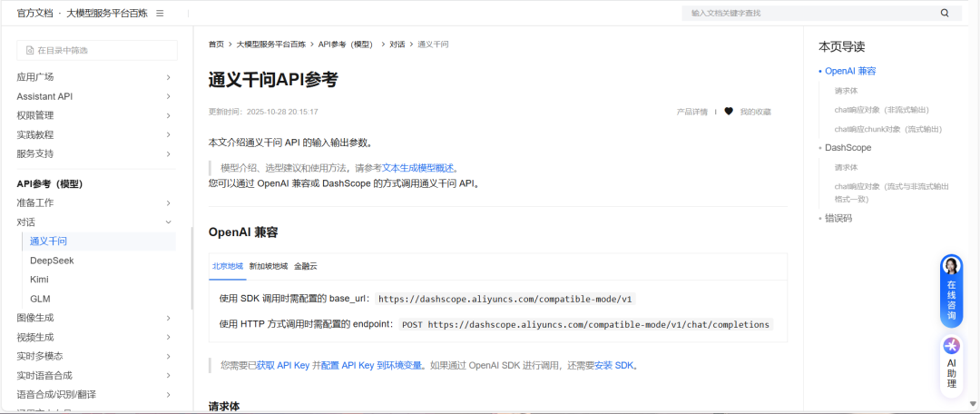This screenshot has width=980, height=414.
Task: Open the 安装 SDK link
Action: tap(613, 365)
